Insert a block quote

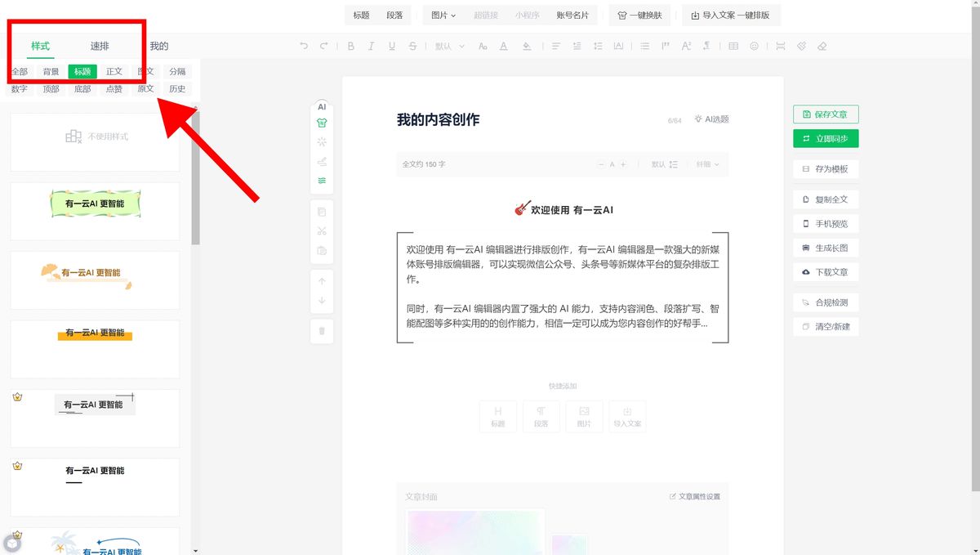(666, 46)
